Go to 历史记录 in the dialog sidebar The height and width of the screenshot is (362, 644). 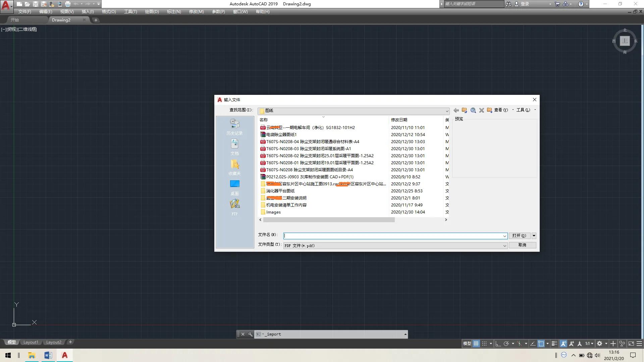pos(234,127)
